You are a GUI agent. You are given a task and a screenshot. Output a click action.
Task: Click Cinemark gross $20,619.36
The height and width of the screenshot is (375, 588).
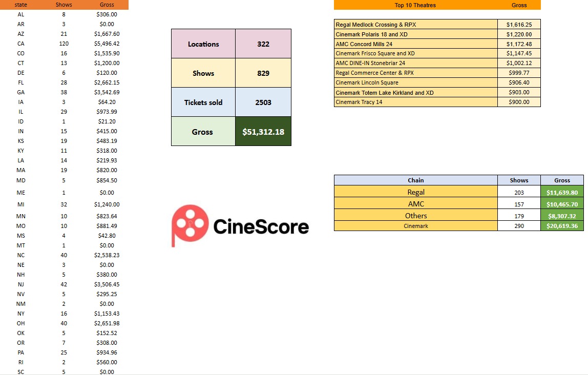[x=562, y=226]
